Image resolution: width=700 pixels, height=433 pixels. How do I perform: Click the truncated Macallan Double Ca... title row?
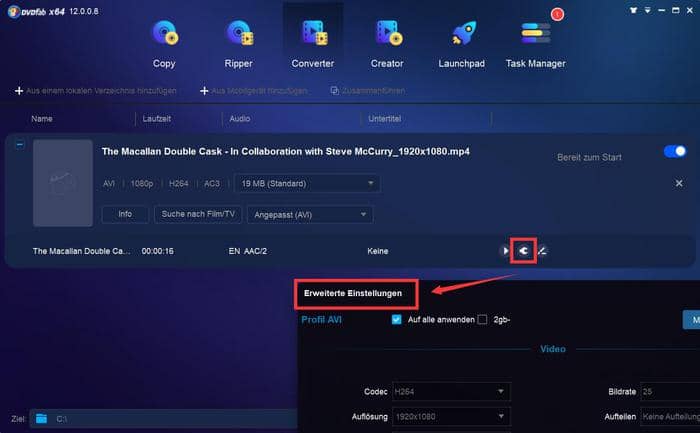[x=82, y=251]
